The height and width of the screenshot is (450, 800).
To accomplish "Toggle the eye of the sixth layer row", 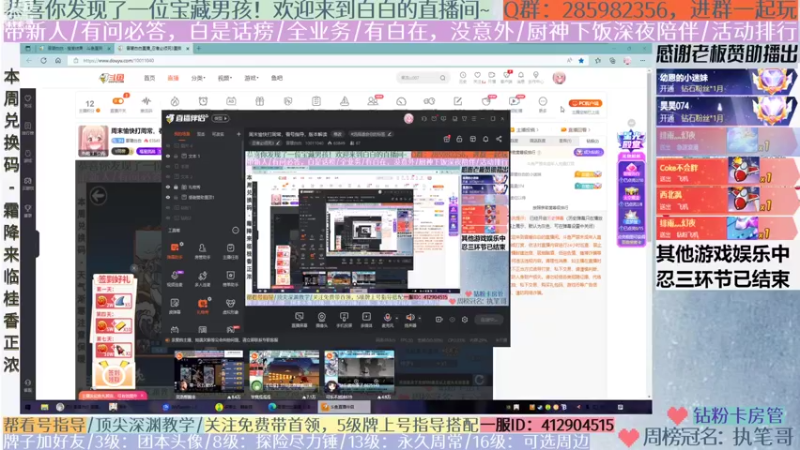I will [168, 197].
